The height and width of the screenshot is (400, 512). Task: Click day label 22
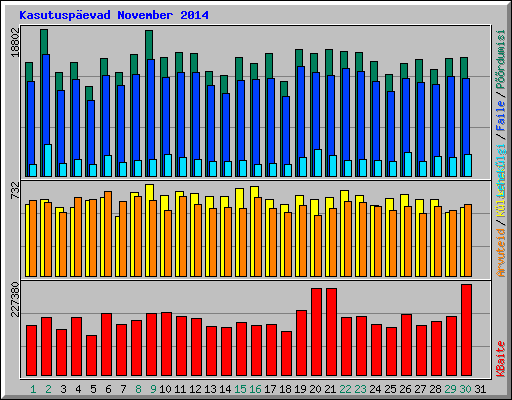click(x=345, y=389)
